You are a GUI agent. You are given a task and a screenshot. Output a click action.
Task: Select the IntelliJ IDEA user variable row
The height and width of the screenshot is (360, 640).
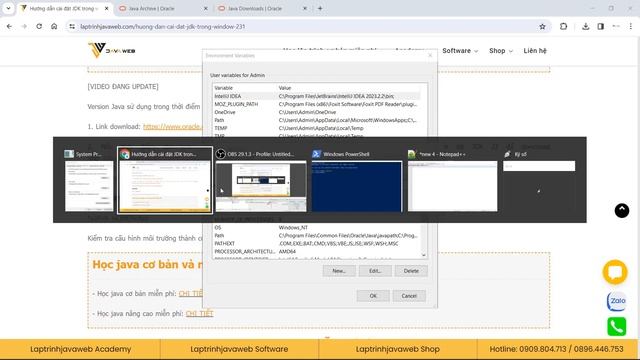(x=317, y=96)
